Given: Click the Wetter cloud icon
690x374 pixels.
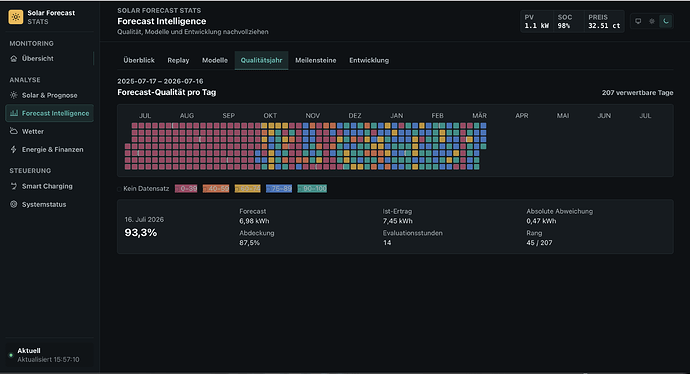Looking at the screenshot, I should pyautogui.click(x=14, y=131).
